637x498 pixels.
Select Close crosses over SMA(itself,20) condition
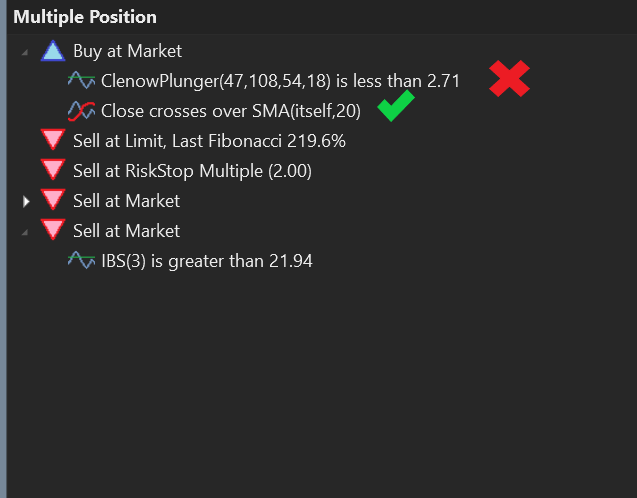(x=231, y=111)
